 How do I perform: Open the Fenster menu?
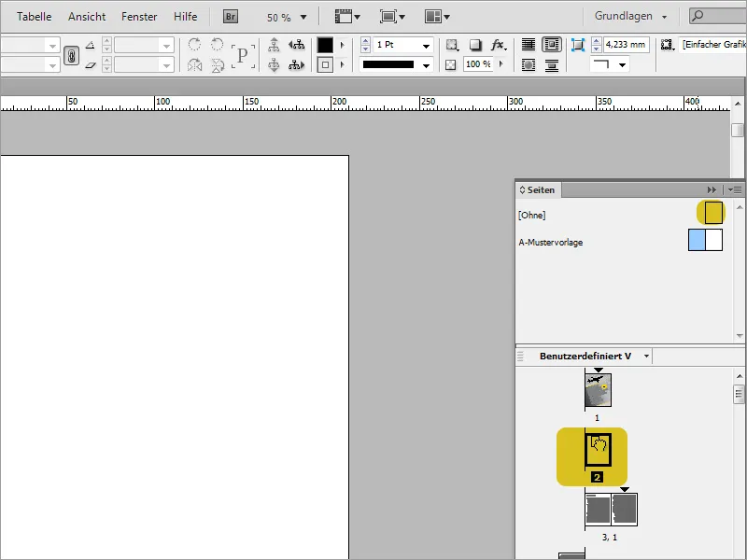pyautogui.click(x=139, y=17)
